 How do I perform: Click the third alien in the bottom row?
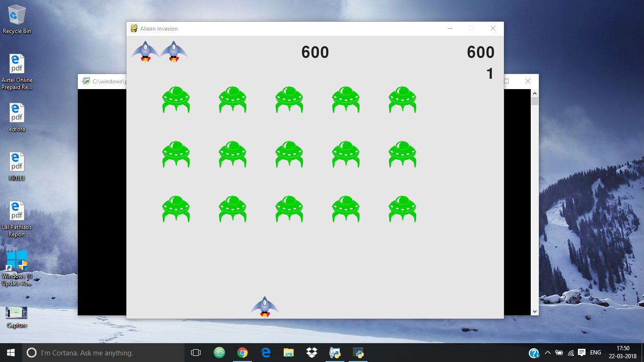coord(289,209)
